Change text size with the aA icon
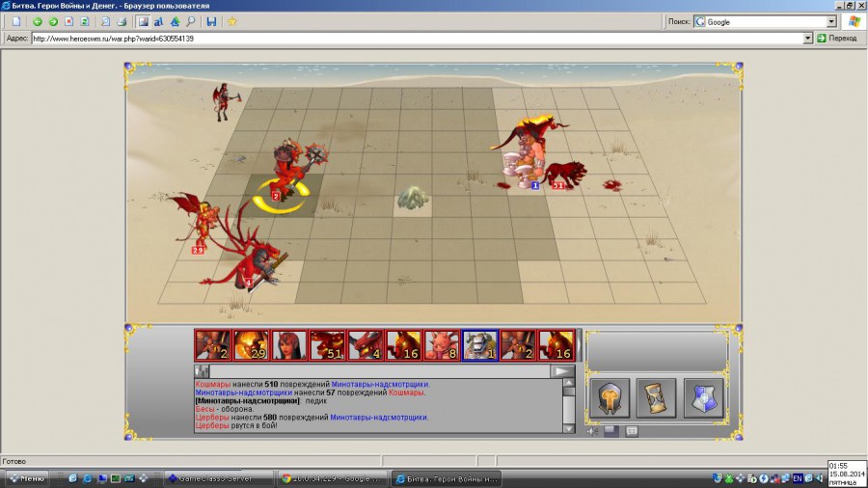Viewport: 868px width, 488px height. pyautogui.click(x=159, y=21)
